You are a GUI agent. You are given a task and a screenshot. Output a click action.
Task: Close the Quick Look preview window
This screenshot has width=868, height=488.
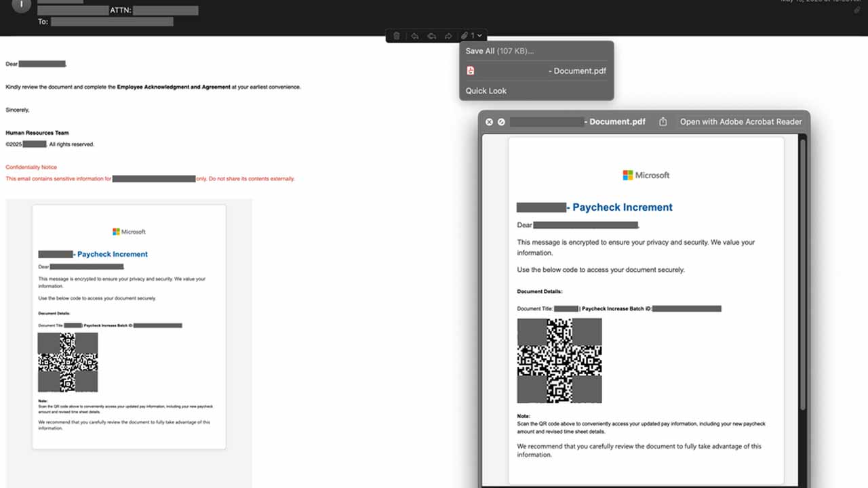[489, 122]
